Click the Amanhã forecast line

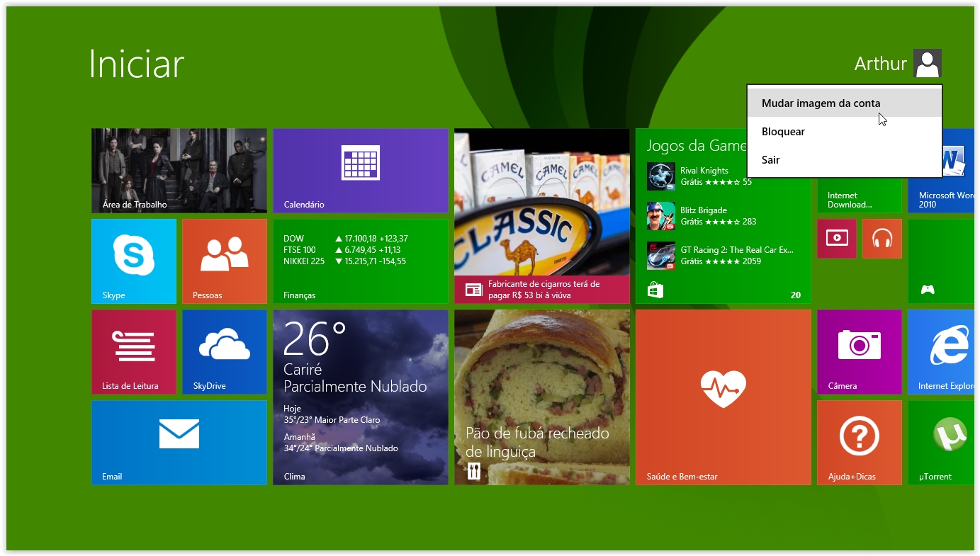[x=341, y=443]
